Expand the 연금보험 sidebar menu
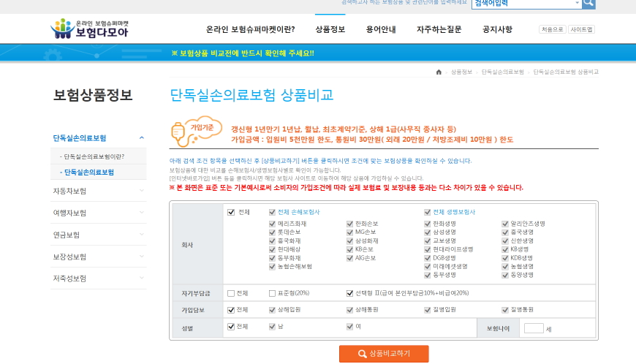Viewport: 636px width, 364px height. click(x=141, y=235)
